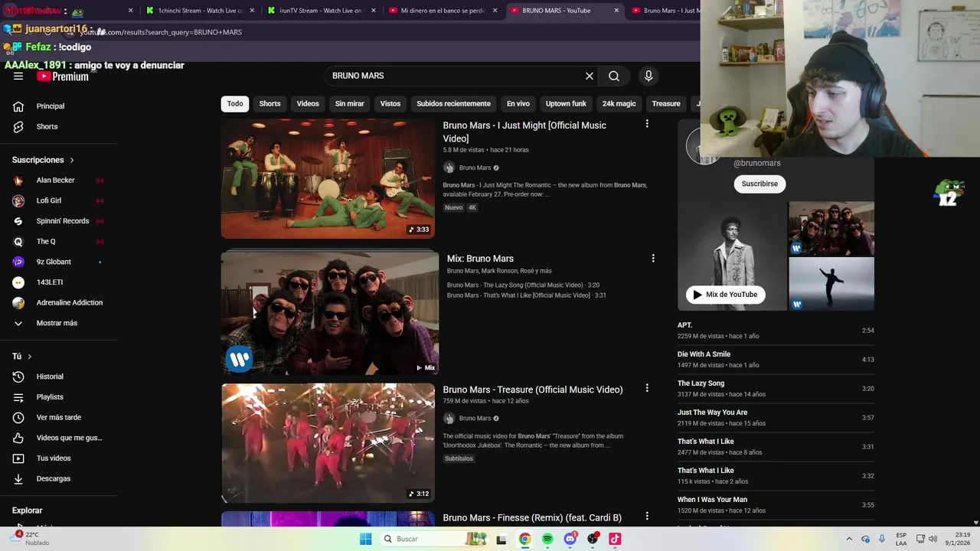The image size is (980, 551).
Task: Open Windows Start menu
Action: pyautogui.click(x=366, y=539)
